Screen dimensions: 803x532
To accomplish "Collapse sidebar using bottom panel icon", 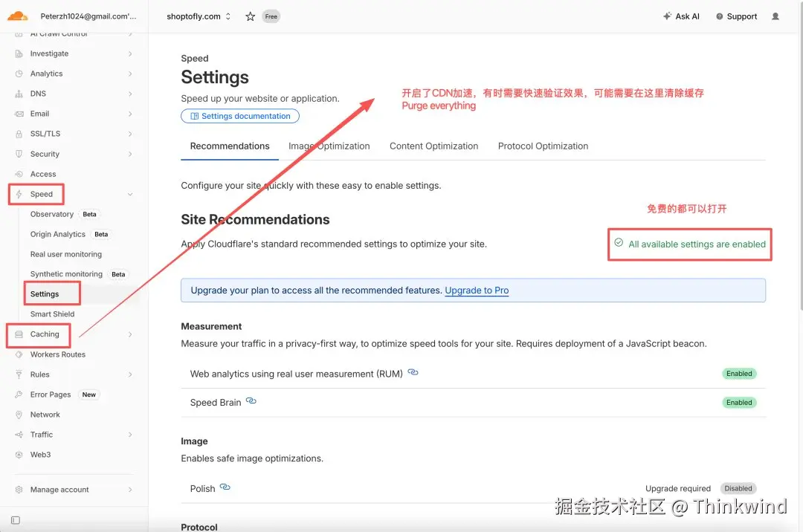I will [x=16, y=520].
